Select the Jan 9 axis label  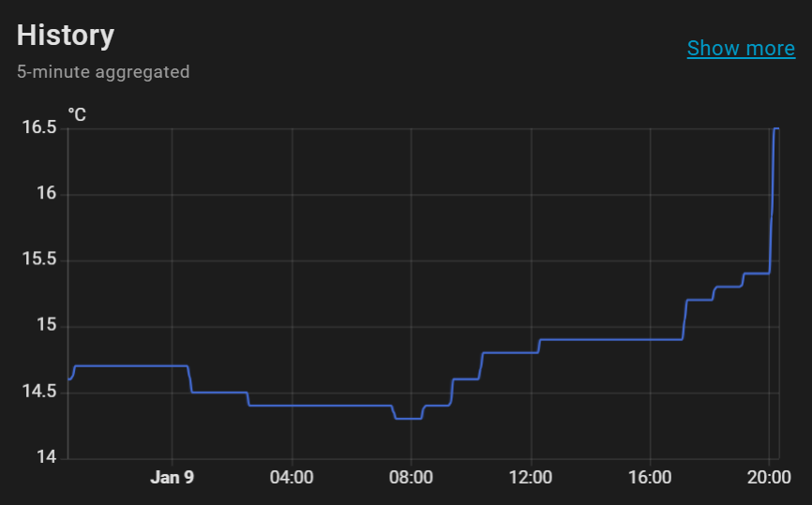[x=172, y=477]
